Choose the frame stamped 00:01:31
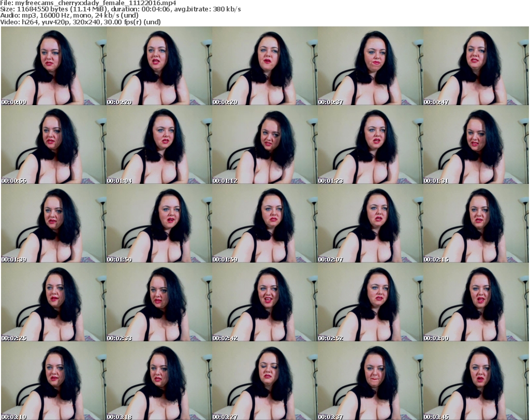530x420 pixels. pos(476,144)
